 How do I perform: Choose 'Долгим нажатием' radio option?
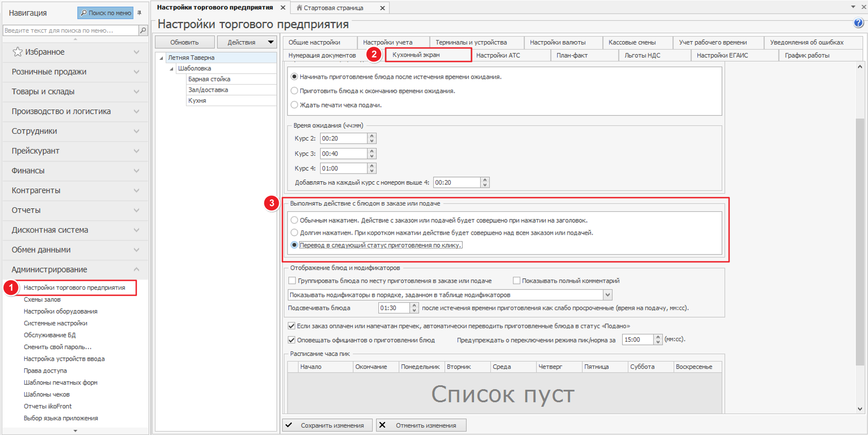294,232
